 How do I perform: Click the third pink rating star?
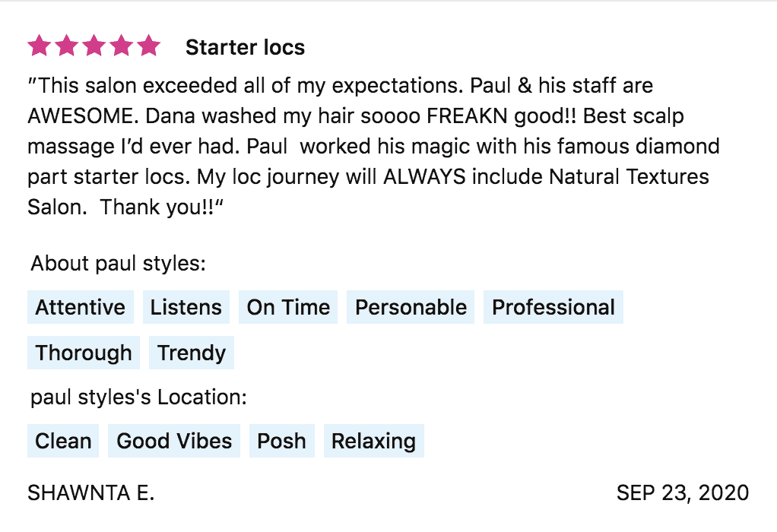pos(94,46)
